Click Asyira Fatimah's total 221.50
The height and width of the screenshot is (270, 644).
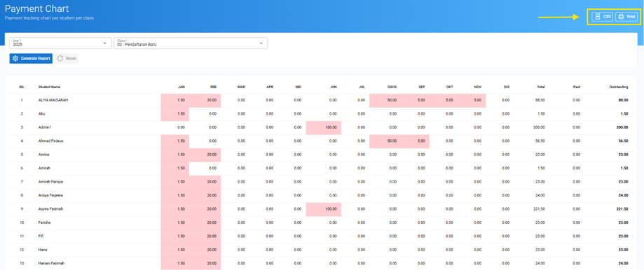pyautogui.click(x=540, y=209)
